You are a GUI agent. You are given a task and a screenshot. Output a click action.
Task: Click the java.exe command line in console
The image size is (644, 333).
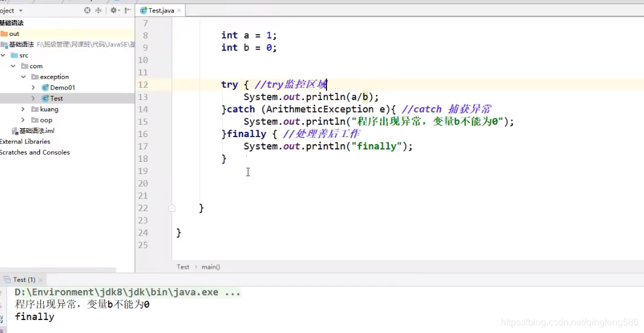[127, 292]
